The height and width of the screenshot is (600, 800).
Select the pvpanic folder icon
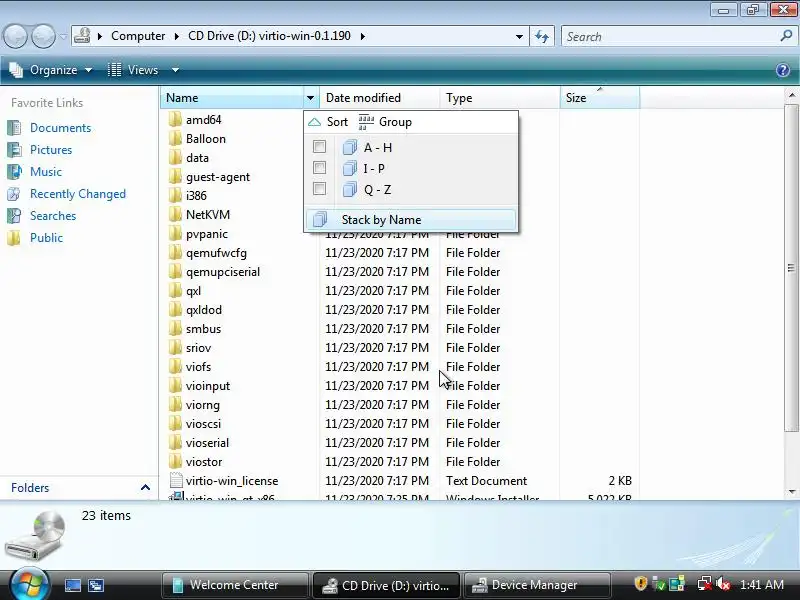175,234
